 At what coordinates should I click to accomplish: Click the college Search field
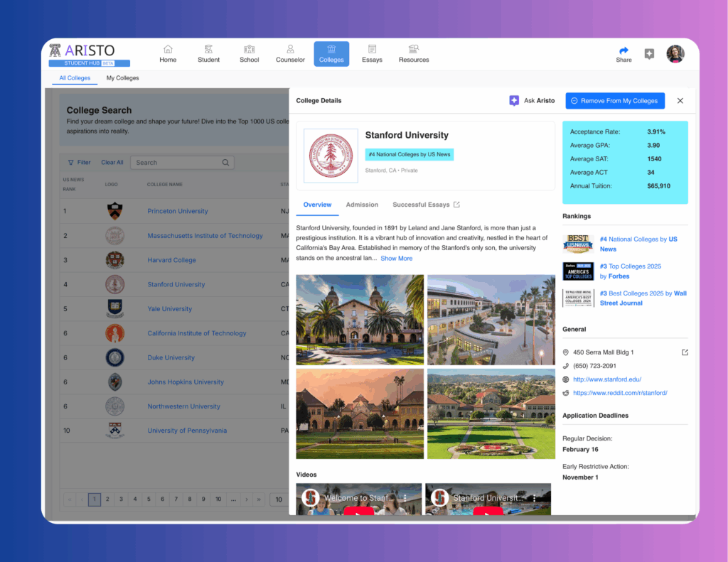pyautogui.click(x=182, y=163)
